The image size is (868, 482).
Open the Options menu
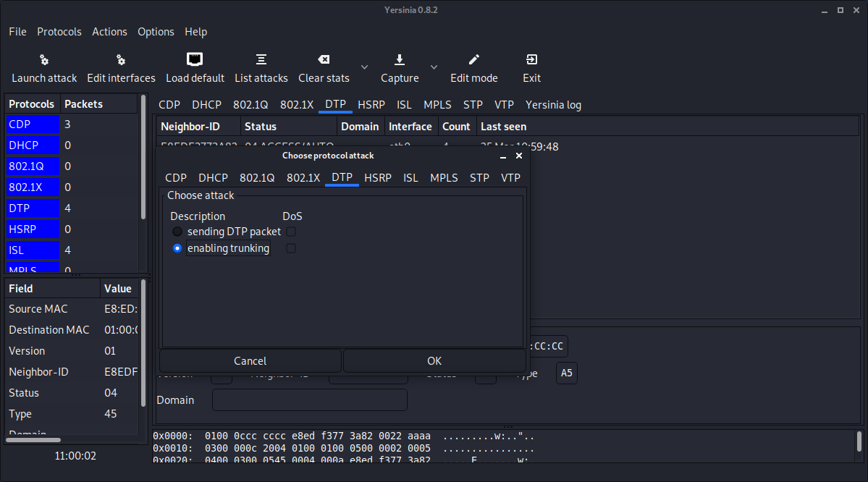156,32
